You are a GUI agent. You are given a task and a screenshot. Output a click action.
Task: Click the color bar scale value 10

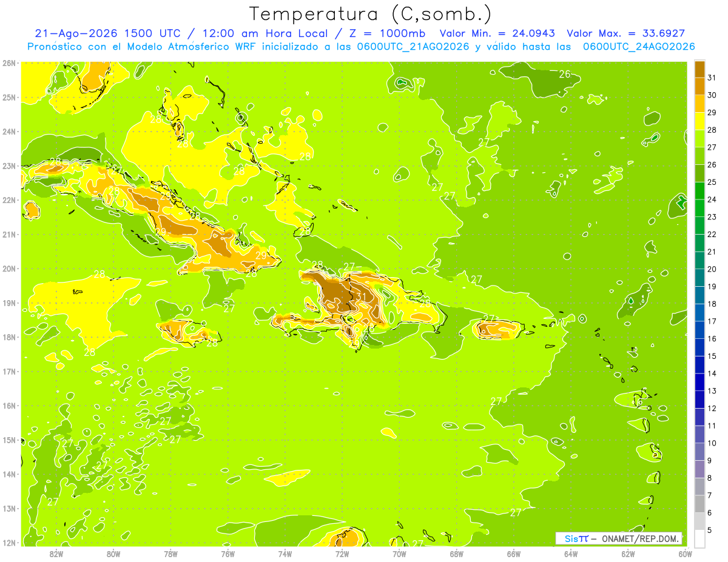click(712, 443)
